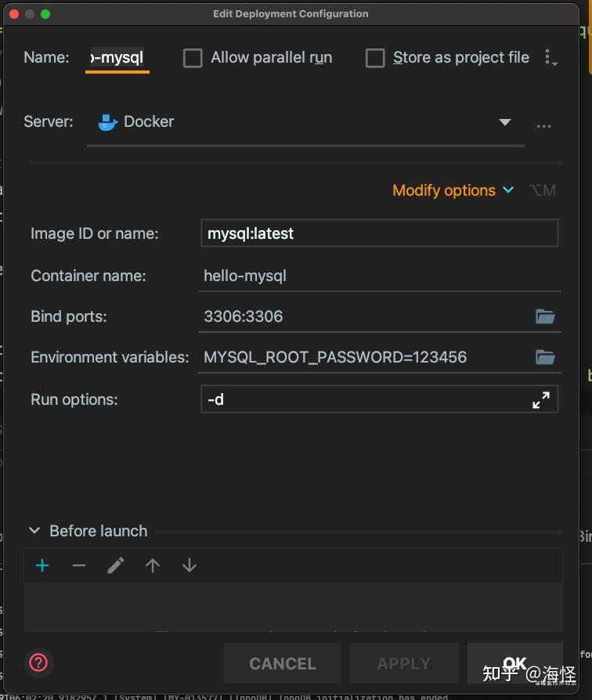Open the Modify options dropdown
The image size is (592, 700).
[453, 190]
